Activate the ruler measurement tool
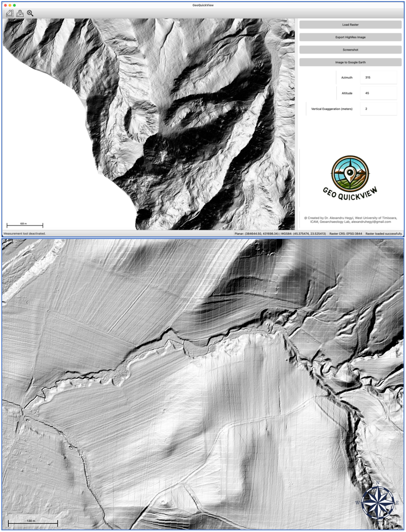This screenshot has width=406, height=532. [10, 13]
